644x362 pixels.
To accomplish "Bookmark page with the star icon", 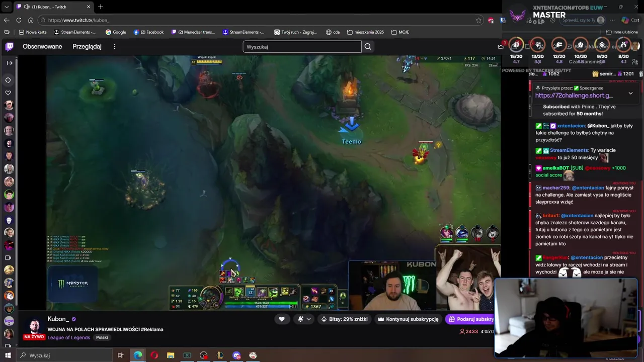I will point(478,20).
